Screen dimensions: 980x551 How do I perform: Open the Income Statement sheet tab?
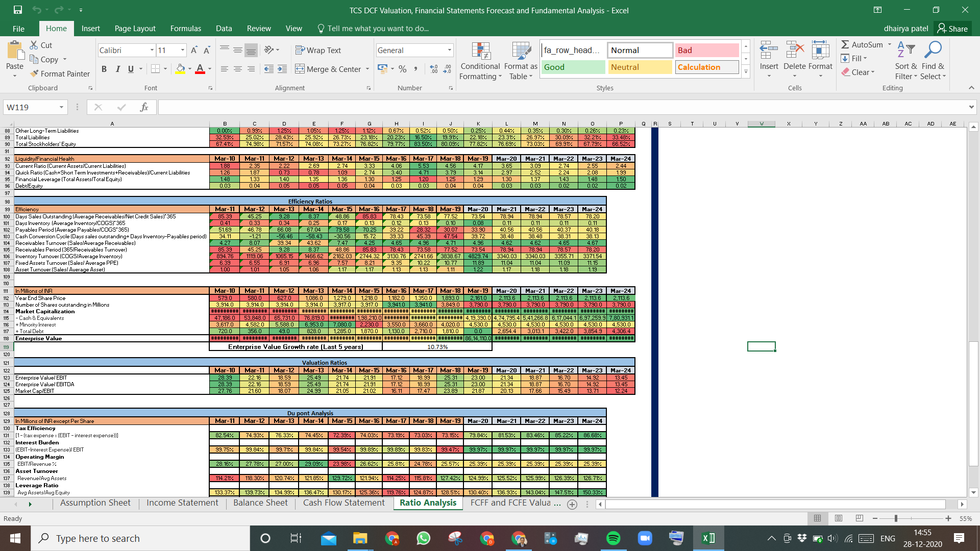182,503
